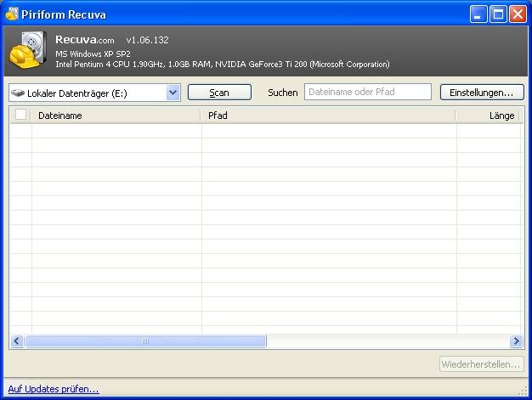
Task: Click the Recuva.com header text
Action: tap(85, 40)
